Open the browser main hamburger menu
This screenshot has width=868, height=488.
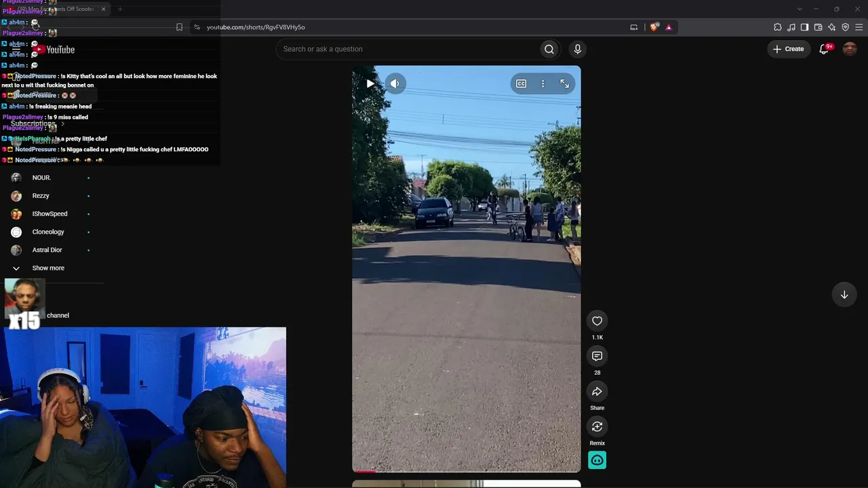[859, 27]
